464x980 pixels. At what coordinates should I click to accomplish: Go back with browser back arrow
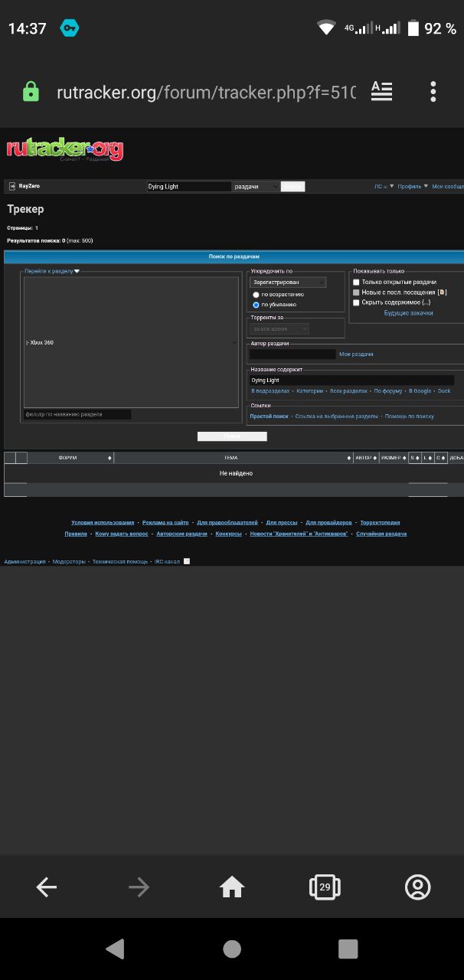[x=47, y=887]
